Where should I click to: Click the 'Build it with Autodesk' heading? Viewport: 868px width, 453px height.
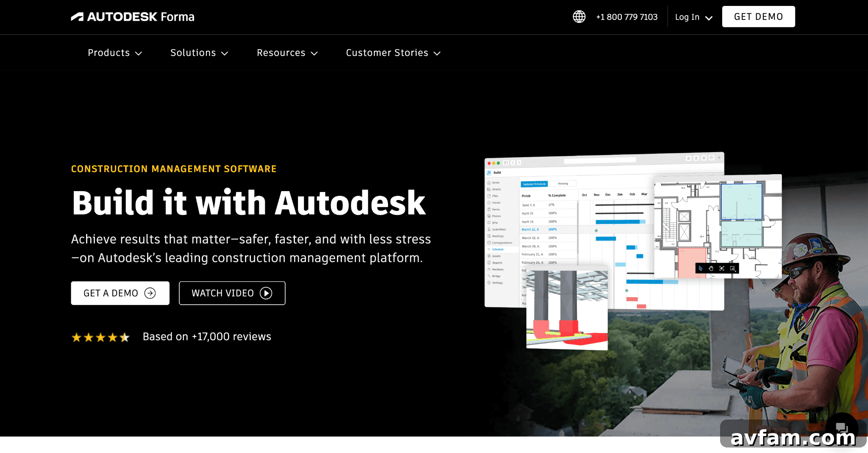(248, 203)
